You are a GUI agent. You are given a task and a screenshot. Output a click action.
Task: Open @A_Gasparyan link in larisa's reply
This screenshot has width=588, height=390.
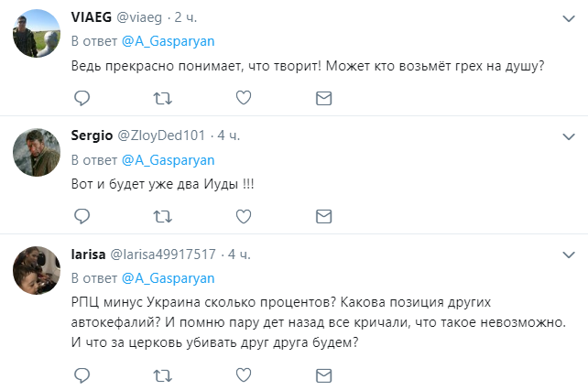(168, 277)
